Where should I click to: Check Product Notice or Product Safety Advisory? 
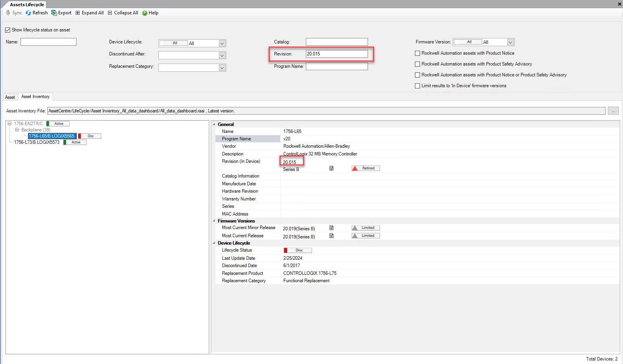418,75
